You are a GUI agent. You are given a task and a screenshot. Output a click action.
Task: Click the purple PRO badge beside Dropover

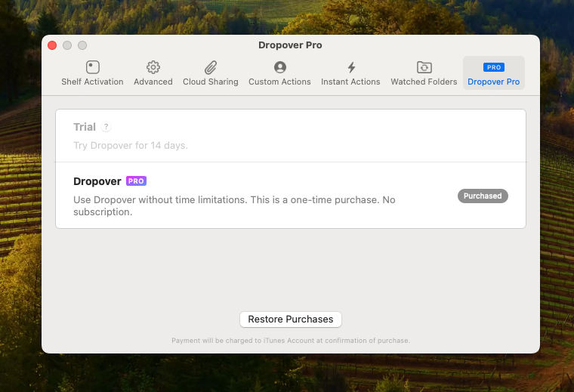136,181
